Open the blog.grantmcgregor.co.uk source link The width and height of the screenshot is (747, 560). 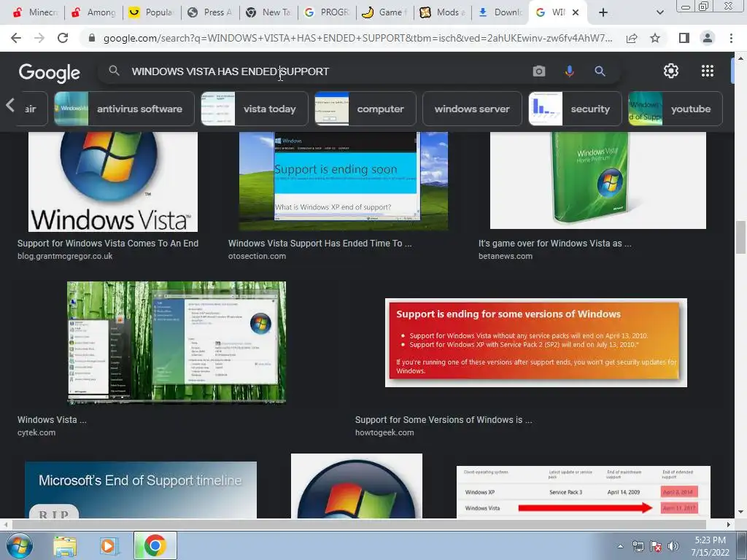point(65,256)
